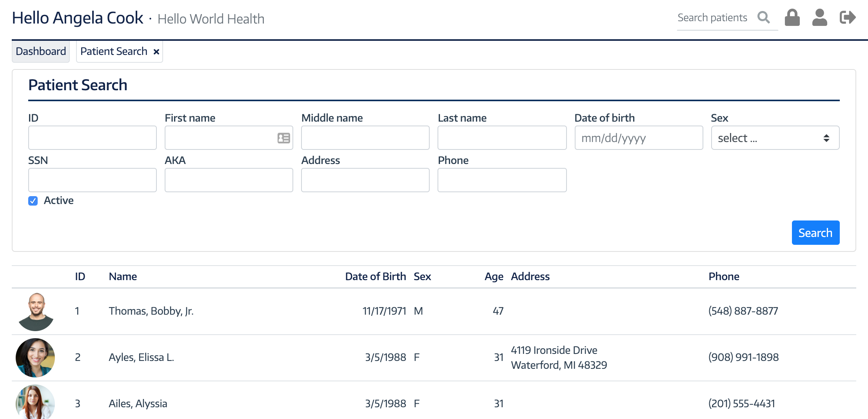Open the Sex select dropdown

coord(775,138)
